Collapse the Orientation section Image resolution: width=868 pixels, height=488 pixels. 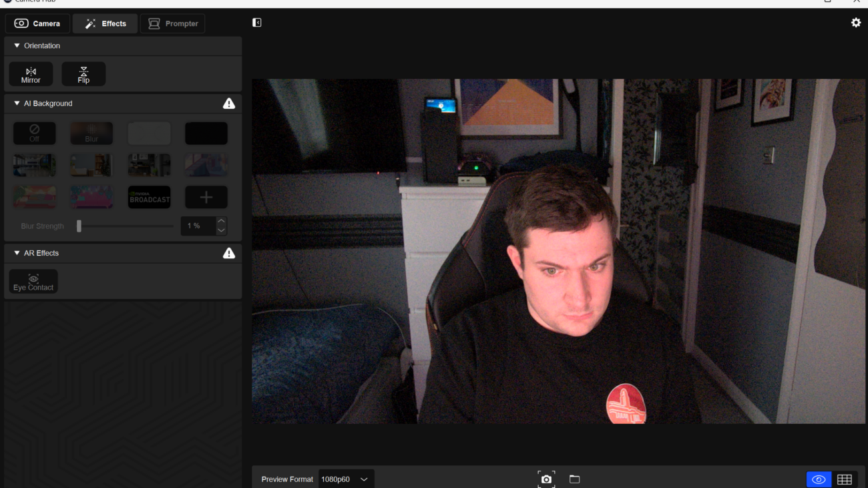[17, 46]
